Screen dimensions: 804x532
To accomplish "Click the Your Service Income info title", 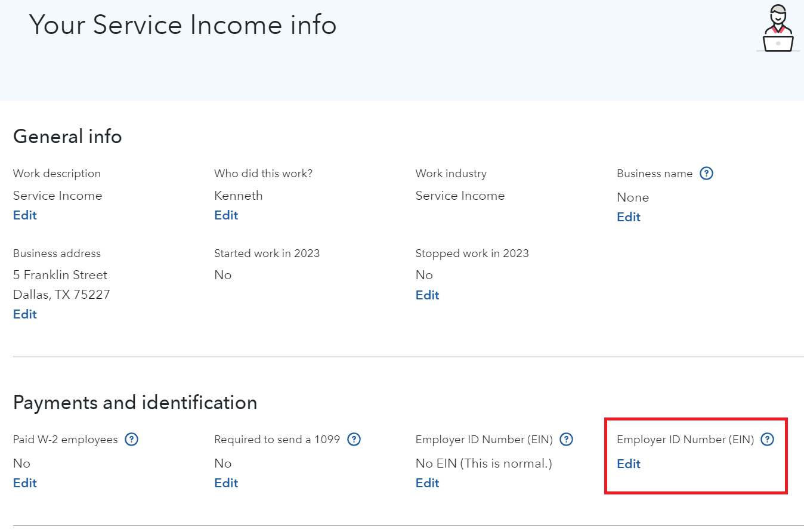I will pos(183,25).
